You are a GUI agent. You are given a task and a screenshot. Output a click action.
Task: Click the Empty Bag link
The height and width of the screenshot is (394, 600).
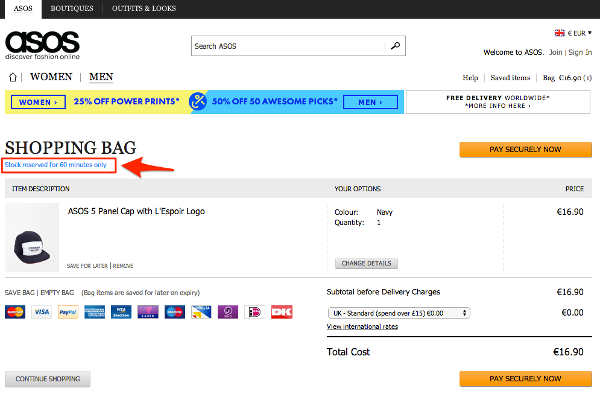pos(57,293)
